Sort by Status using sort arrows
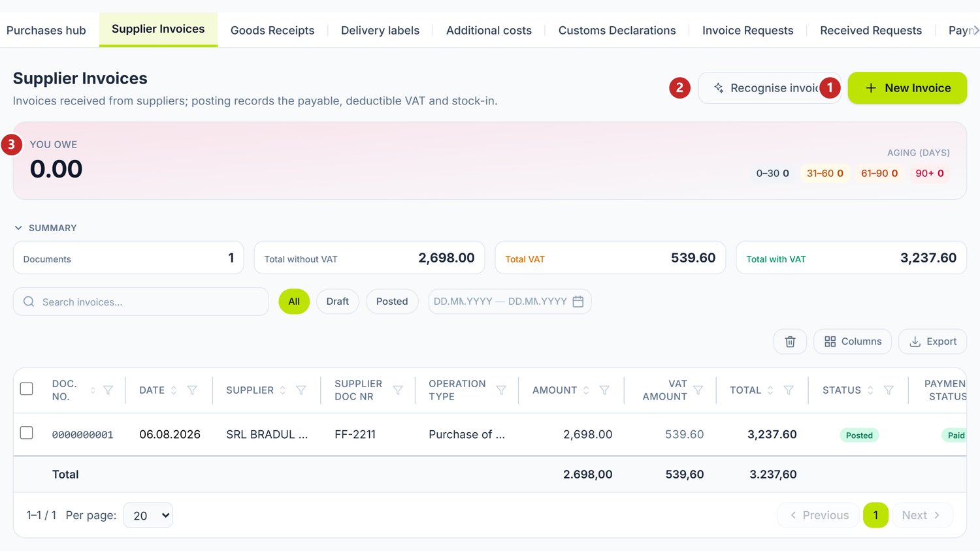 coord(870,390)
